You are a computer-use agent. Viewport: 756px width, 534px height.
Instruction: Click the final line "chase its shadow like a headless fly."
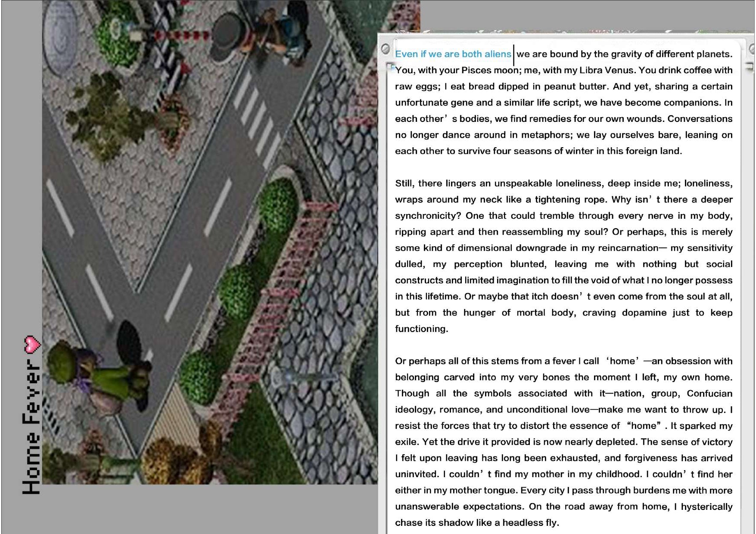(477, 523)
